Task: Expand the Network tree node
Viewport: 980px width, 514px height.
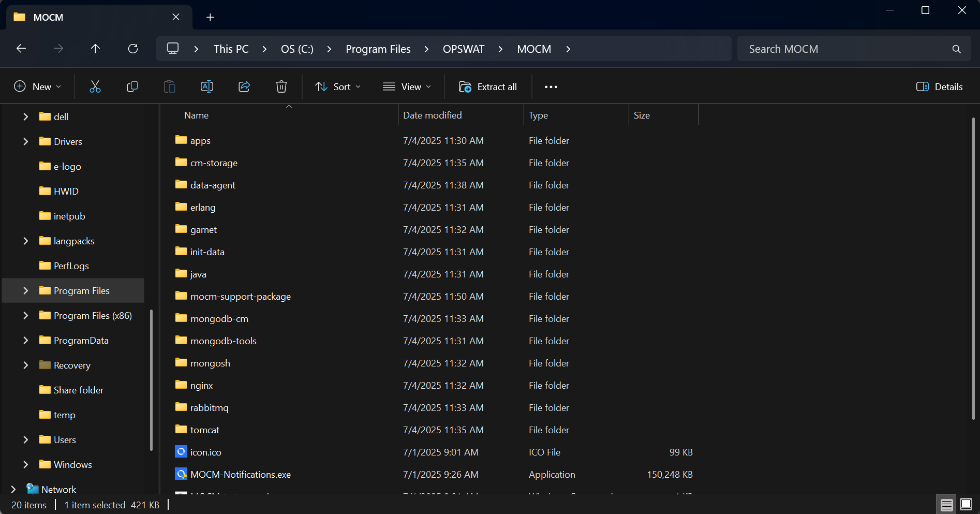Action: tap(13, 489)
